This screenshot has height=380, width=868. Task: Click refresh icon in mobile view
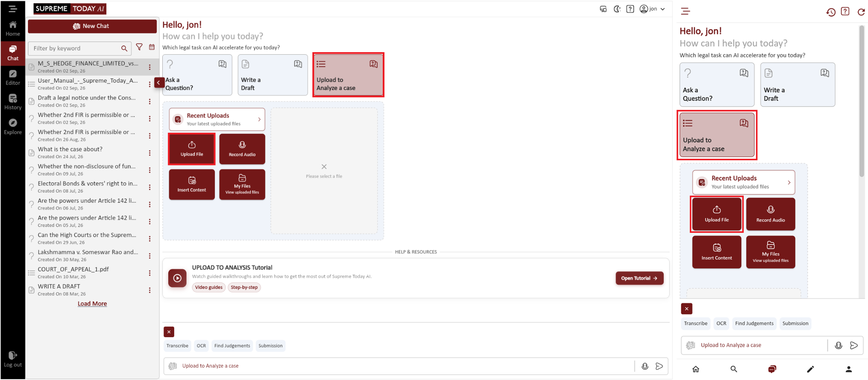click(x=861, y=12)
